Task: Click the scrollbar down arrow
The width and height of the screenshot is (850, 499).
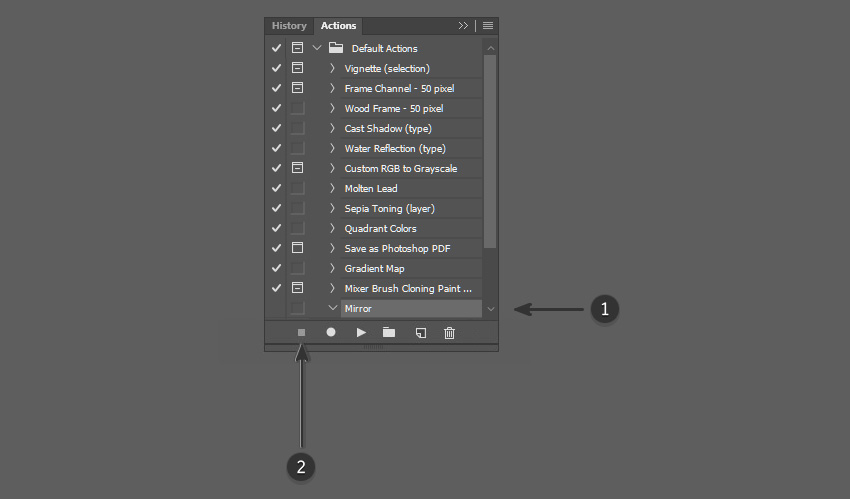Action: (x=491, y=309)
